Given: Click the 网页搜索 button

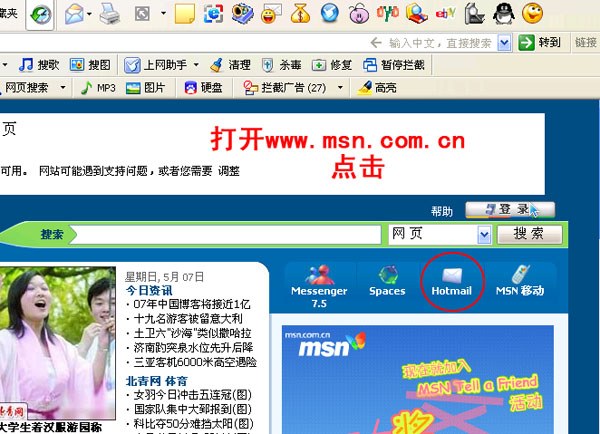Looking at the screenshot, I should [x=27, y=88].
